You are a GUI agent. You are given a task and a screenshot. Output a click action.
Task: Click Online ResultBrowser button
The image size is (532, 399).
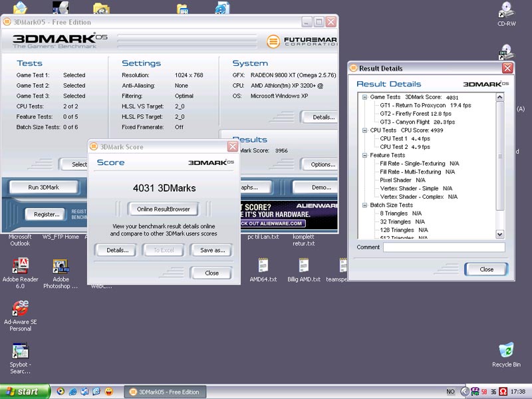click(163, 209)
